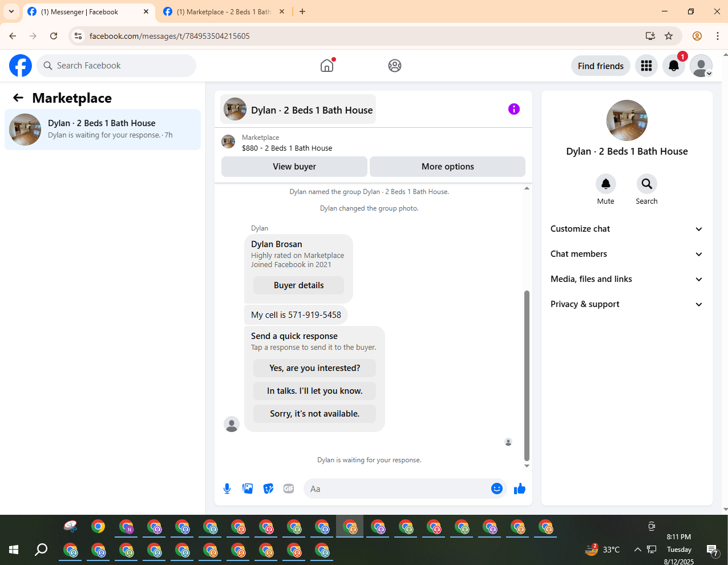
Task: Switch to Messenger | Facebook tab
Action: pyautogui.click(x=88, y=11)
